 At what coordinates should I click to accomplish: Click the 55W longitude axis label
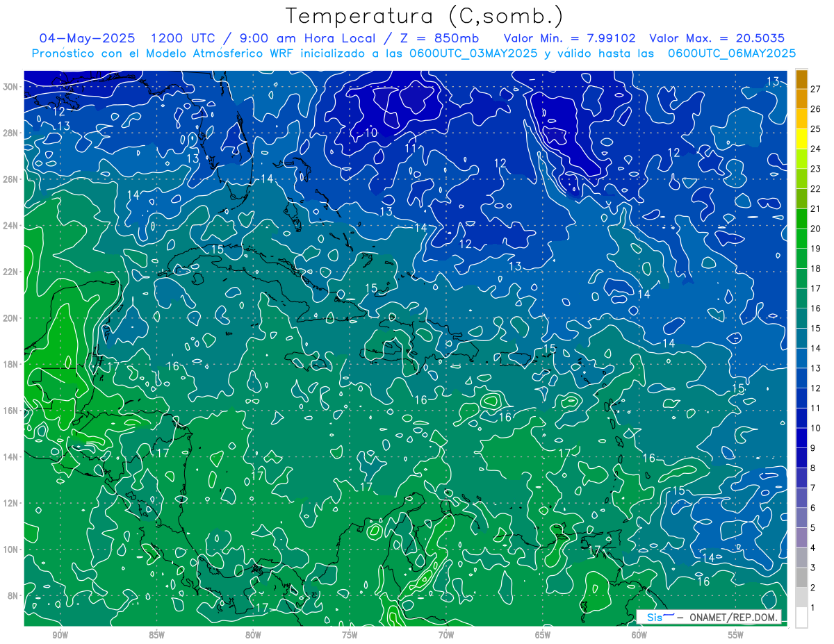tap(736, 635)
